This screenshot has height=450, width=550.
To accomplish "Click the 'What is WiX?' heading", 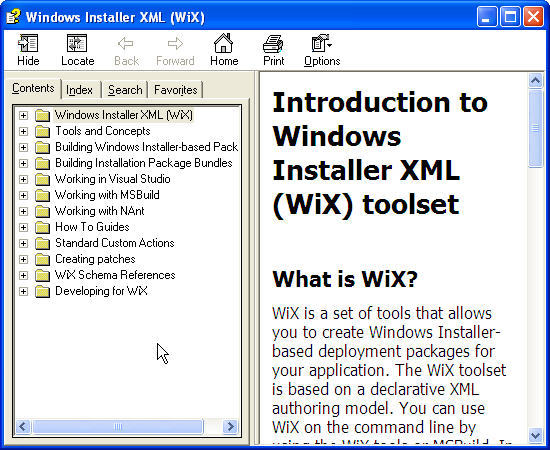I will [345, 279].
